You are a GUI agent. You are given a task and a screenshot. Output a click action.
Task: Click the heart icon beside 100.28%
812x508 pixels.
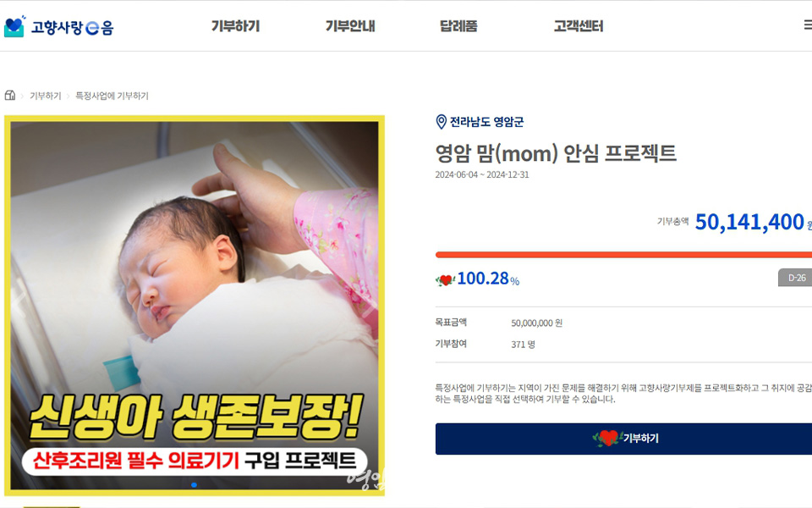(x=445, y=280)
